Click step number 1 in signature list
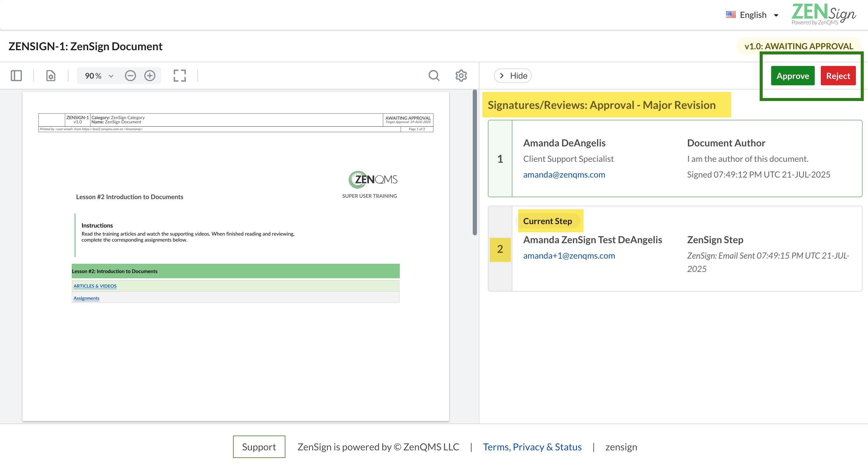 [x=500, y=158]
